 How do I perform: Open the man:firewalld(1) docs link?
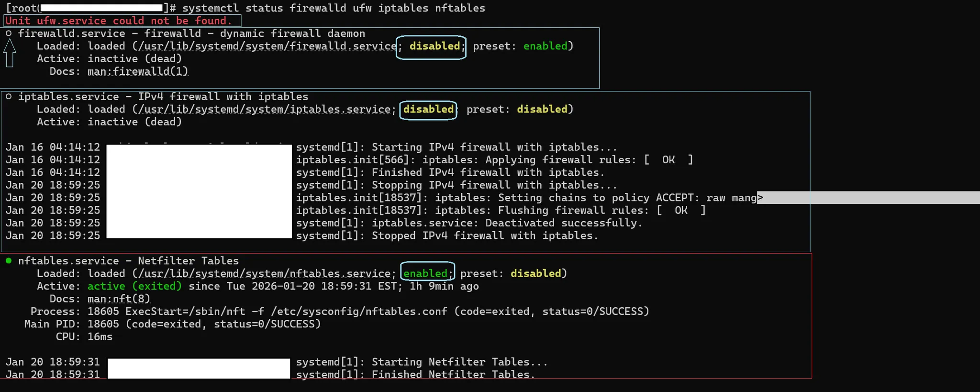[138, 71]
